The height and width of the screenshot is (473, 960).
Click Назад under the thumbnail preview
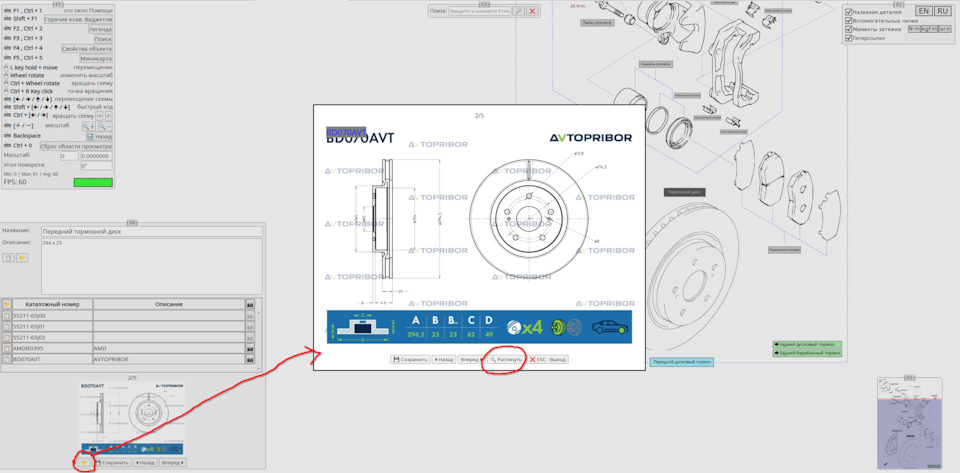[145, 463]
